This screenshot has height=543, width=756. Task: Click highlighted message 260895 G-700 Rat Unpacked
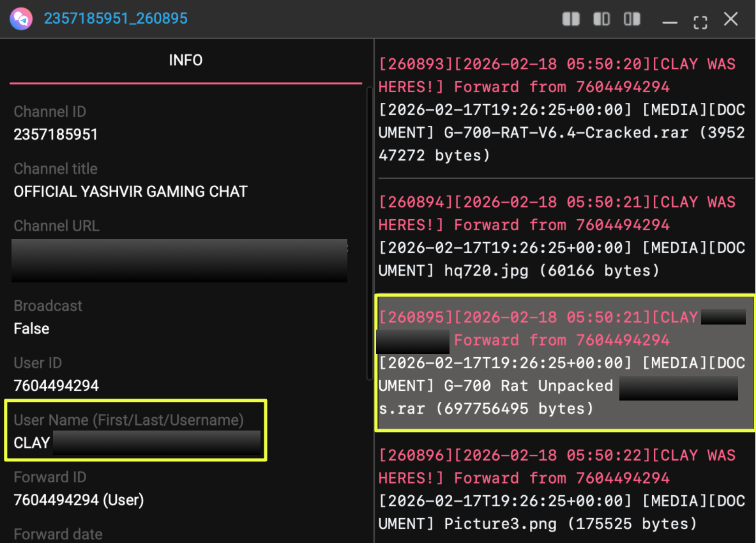point(562,363)
